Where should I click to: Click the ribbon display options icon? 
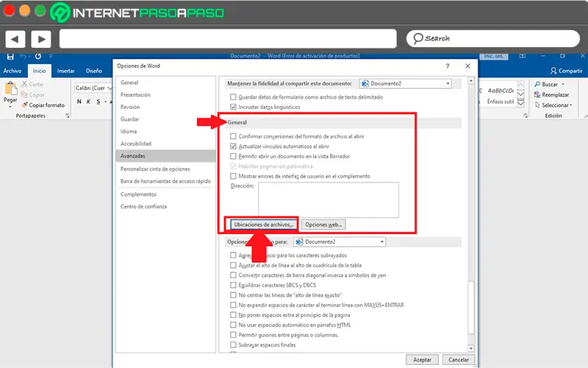(523, 56)
